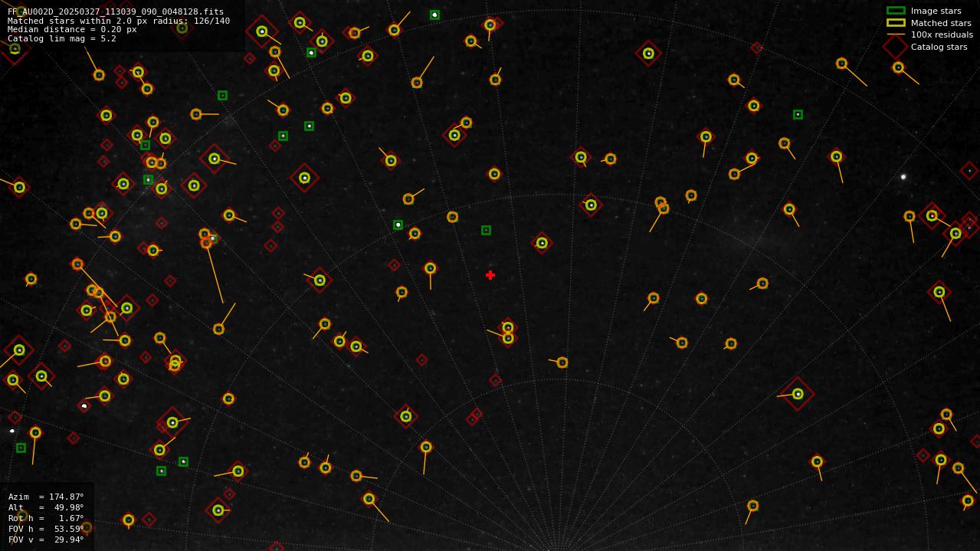
Task: Select the 'Catalog stars' legend label
Action: (939, 47)
